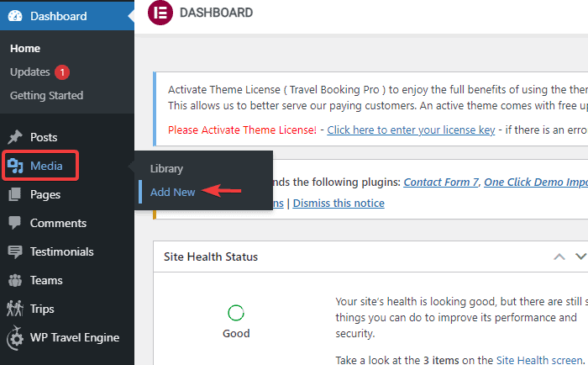Click the Teams group icon

pyautogui.click(x=15, y=280)
